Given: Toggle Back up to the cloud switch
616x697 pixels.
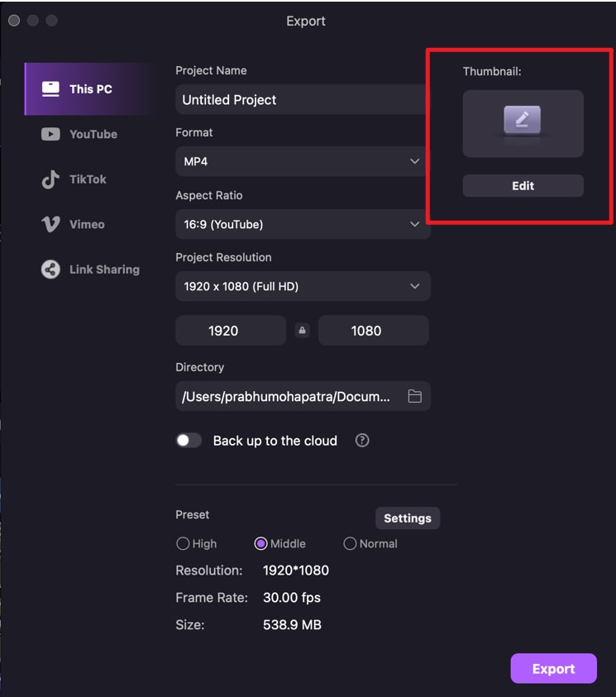Looking at the screenshot, I should [189, 441].
